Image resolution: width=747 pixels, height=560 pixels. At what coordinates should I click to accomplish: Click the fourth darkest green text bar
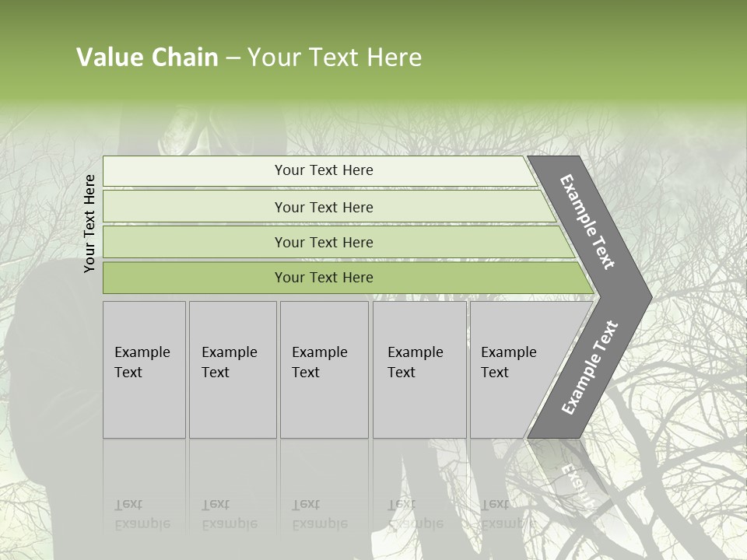(348, 278)
